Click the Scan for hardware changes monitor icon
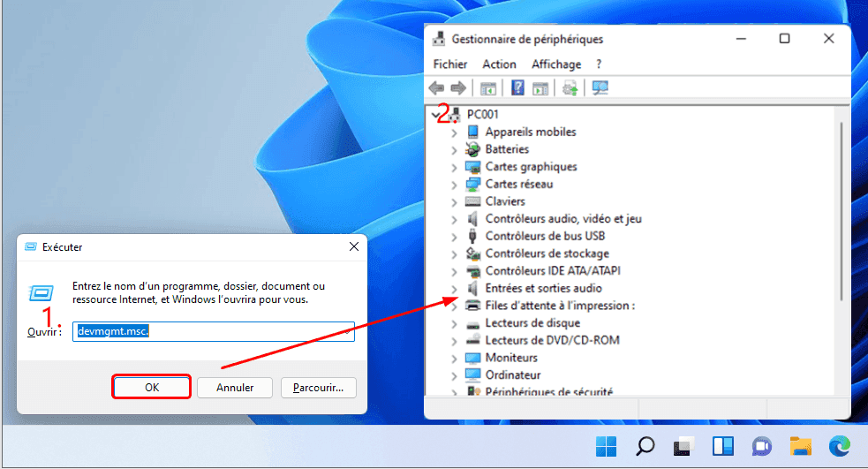 click(600, 87)
